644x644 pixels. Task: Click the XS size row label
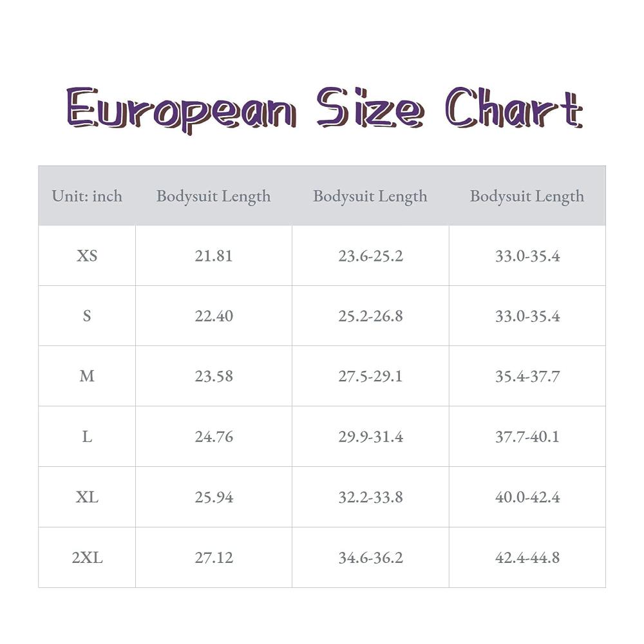click(87, 256)
